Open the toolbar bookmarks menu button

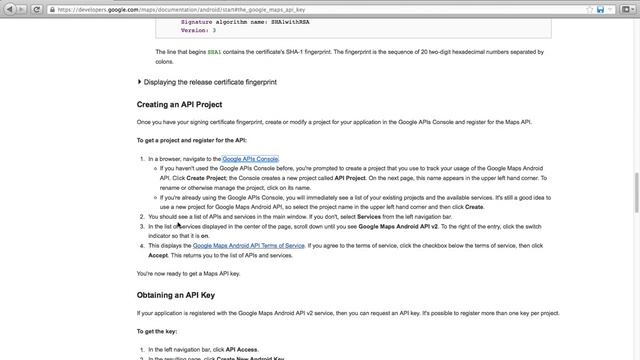click(627, 9)
